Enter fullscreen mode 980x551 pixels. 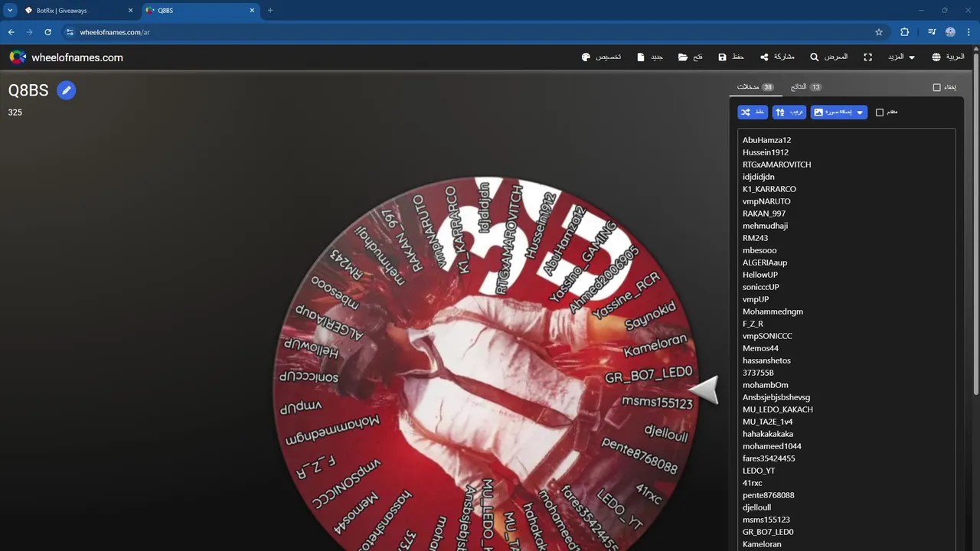(x=868, y=57)
